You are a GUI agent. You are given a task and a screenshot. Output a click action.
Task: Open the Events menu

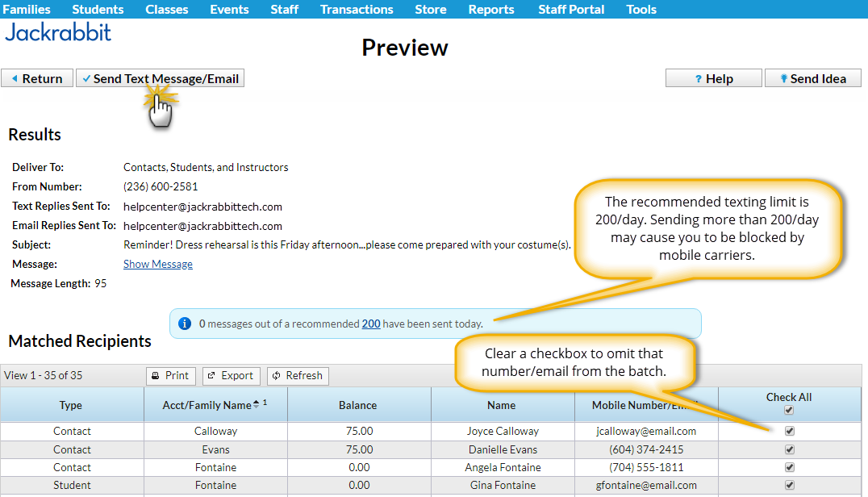coord(229,10)
